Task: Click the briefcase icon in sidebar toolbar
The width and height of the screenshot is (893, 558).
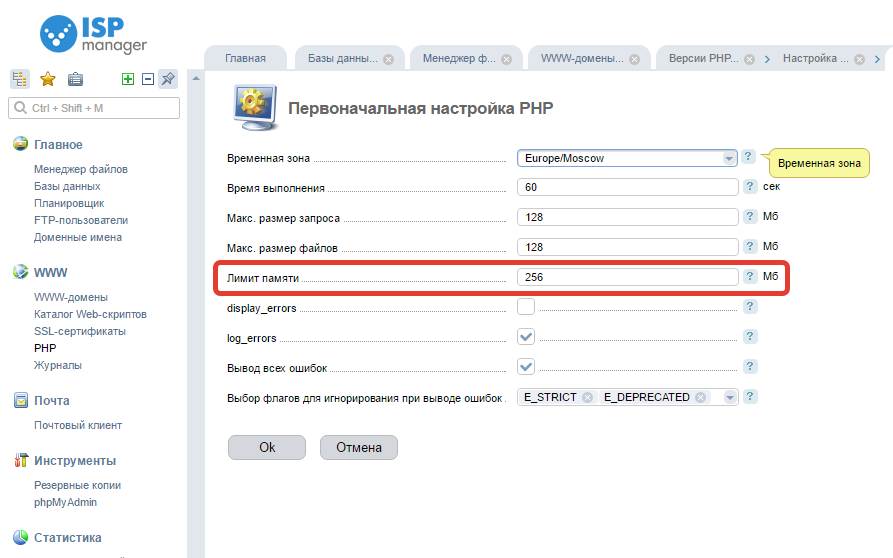Action: (x=75, y=79)
